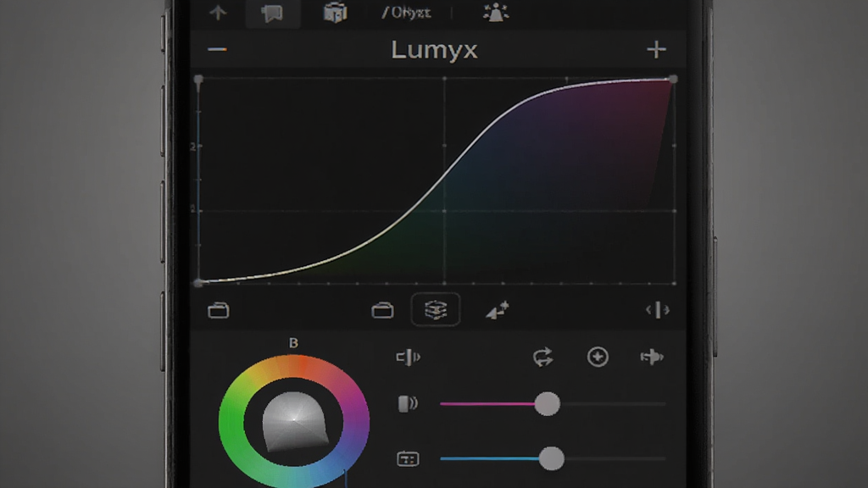Tap the gray center of color wheel
The width and height of the screenshot is (868, 488).
click(x=294, y=420)
